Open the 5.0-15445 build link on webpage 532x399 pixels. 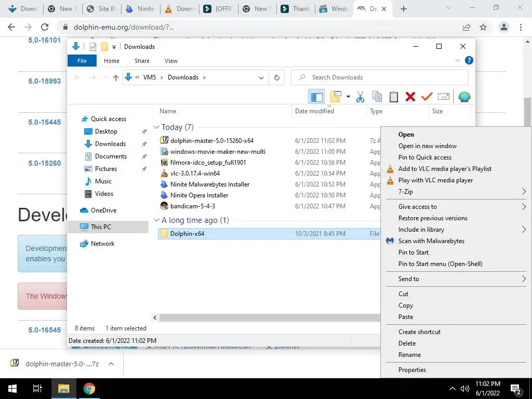click(x=45, y=122)
